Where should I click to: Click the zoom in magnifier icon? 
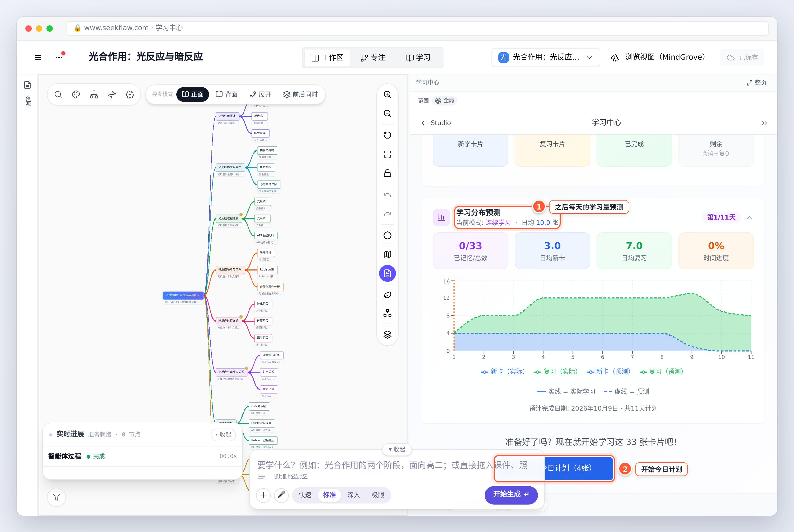(387, 94)
